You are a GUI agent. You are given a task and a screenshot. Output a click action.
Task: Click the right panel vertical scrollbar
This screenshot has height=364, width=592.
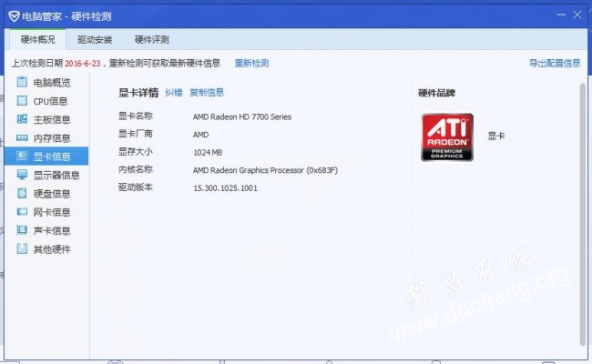583,214
